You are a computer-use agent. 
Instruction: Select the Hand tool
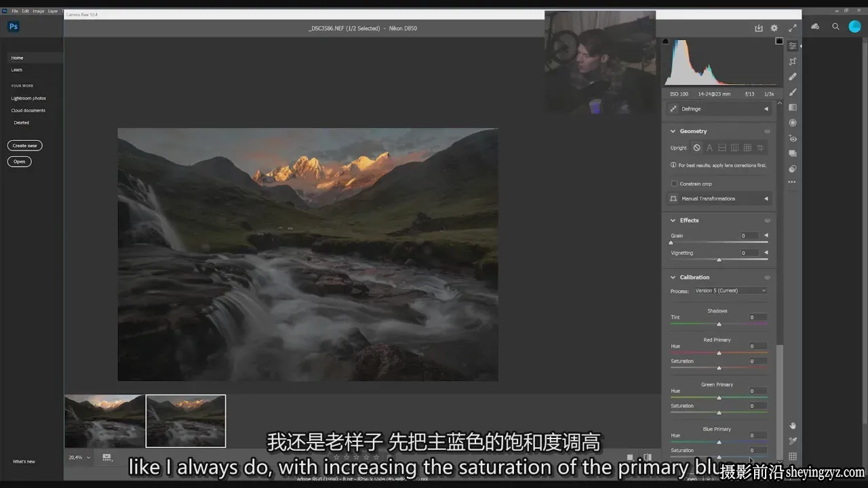792,426
